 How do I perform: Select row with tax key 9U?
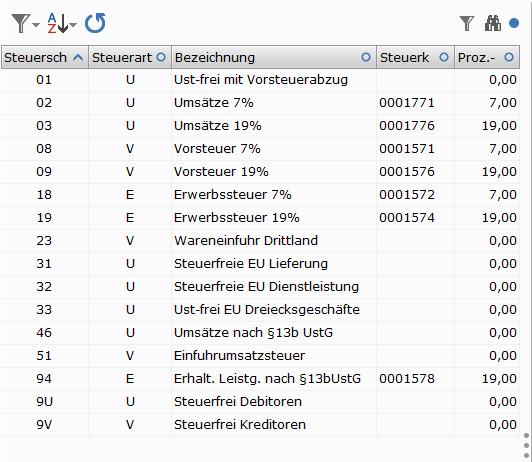[x=260, y=402]
